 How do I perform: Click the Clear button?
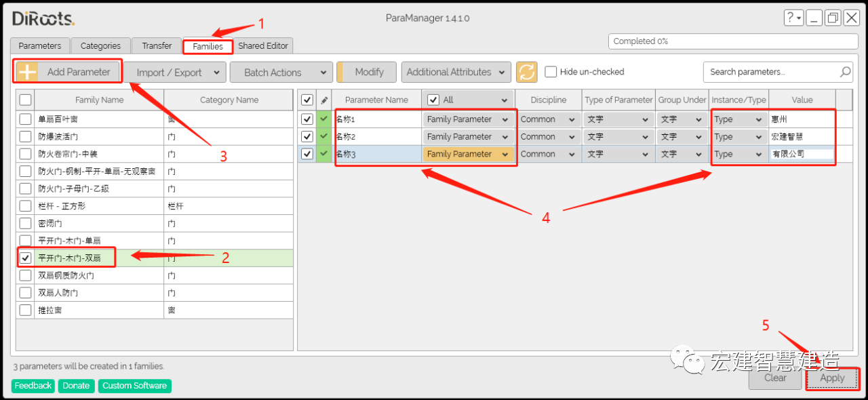tap(775, 378)
